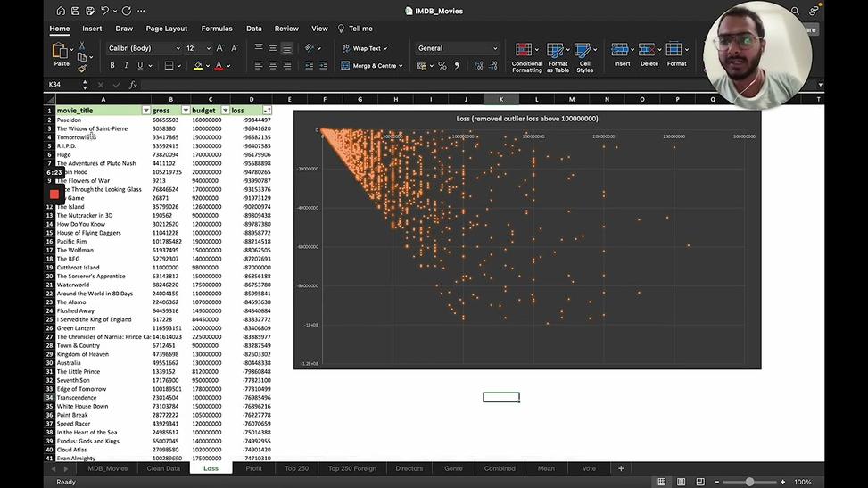Viewport: 868px width, 488px height.
Task: Click the Format cells button
Action: (x=676, y=54)
